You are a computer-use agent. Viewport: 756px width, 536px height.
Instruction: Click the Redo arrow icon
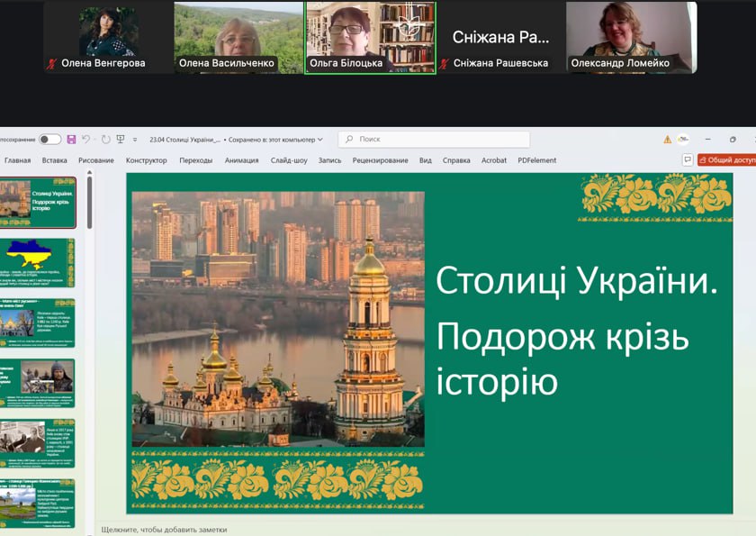click(x=105, y=140)
